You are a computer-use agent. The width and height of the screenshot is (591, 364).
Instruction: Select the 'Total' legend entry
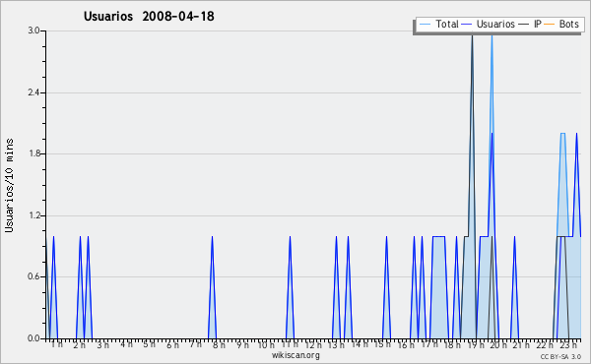click(x=438, y=24)
